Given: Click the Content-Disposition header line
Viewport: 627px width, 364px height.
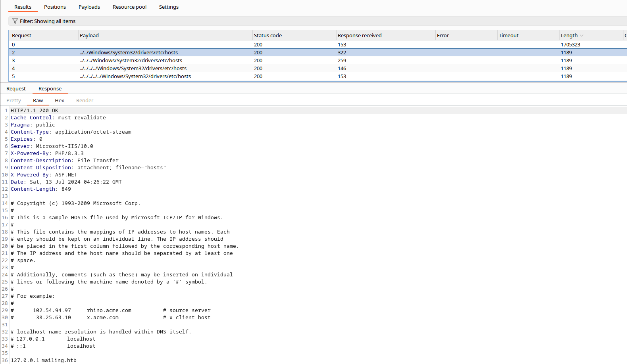Looking at the screenshot, I should pyautogui.click(x=88, y=168).
